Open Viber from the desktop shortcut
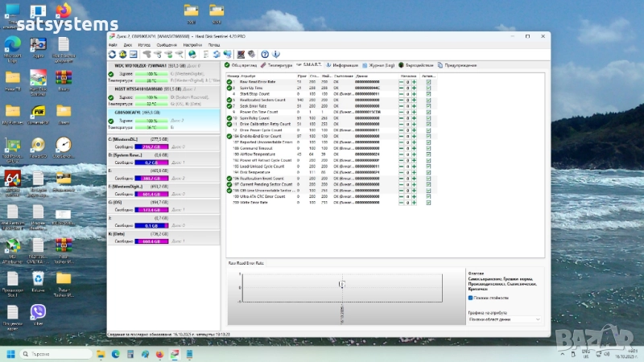The height and width of the screenshot is (362, 644). (38, 311)
